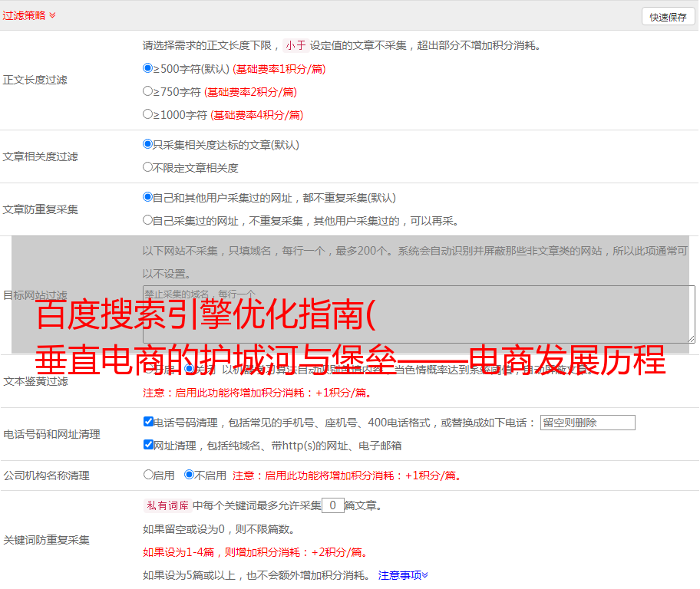
Task: Click the 快速保存 button
Action: [x=667, y=17]
